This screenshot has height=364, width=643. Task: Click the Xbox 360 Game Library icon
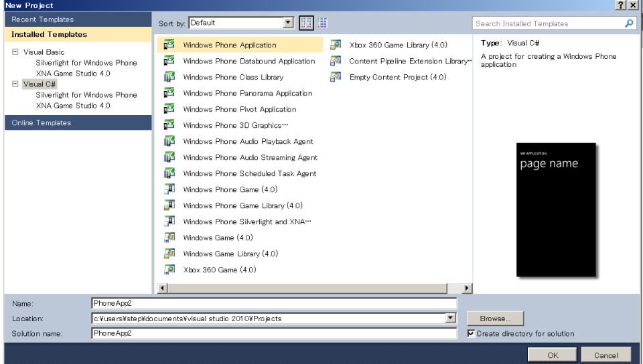pyautogui.click(x=336, y=44)
